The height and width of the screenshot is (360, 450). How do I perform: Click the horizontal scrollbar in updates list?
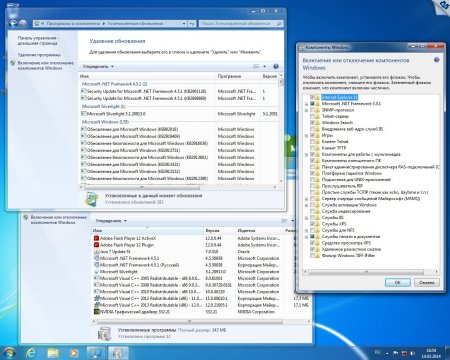tap(143, 187)
